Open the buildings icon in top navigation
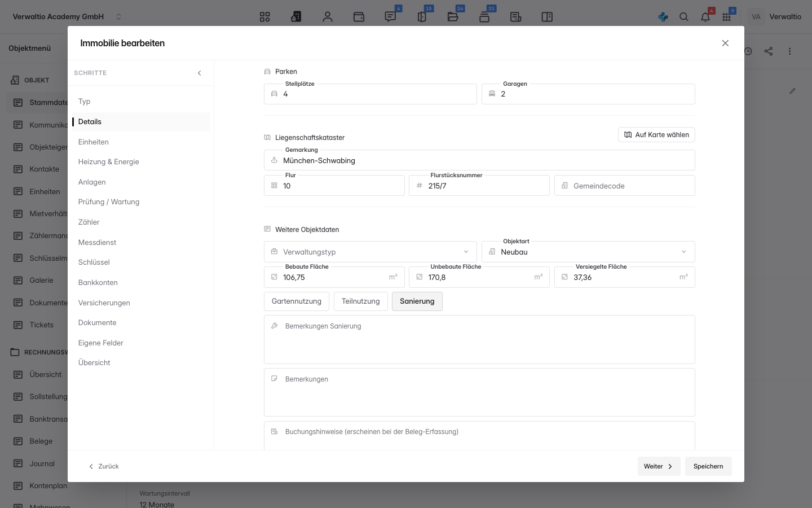 pyautogui.click(x=296, y=17)
